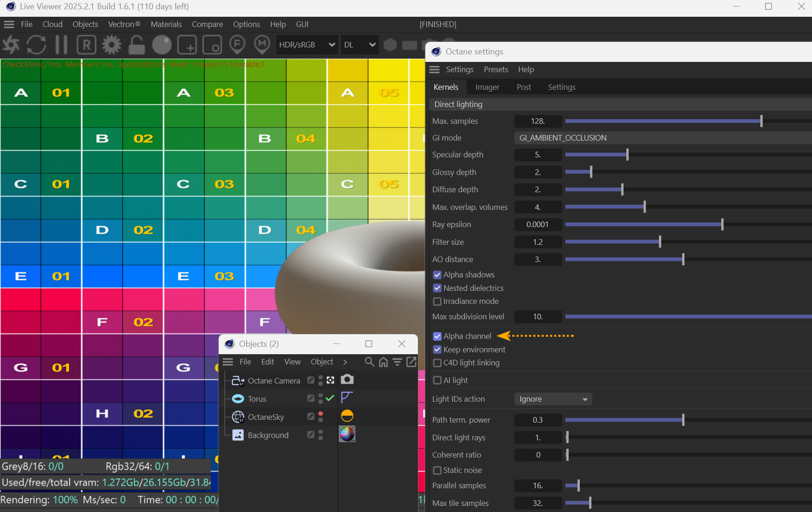The image size is (812, 512).
Task: Click the filter icon in Objects window
Action: click(397, 362)
